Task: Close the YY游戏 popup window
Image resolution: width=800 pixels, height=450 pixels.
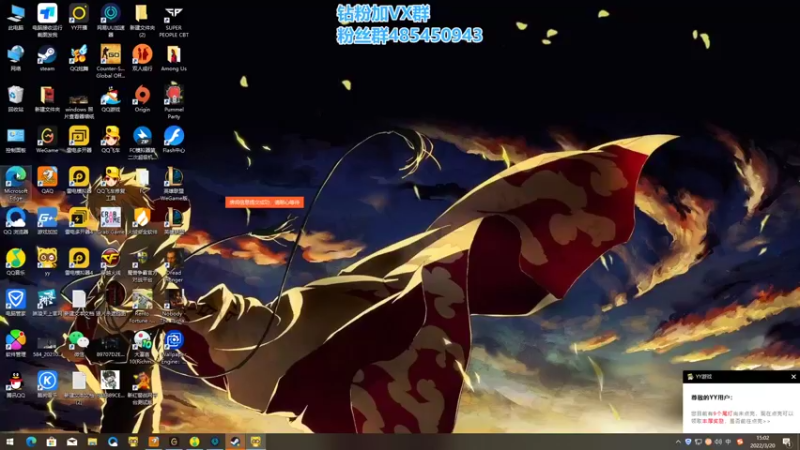Action: [x=793, y=377]
